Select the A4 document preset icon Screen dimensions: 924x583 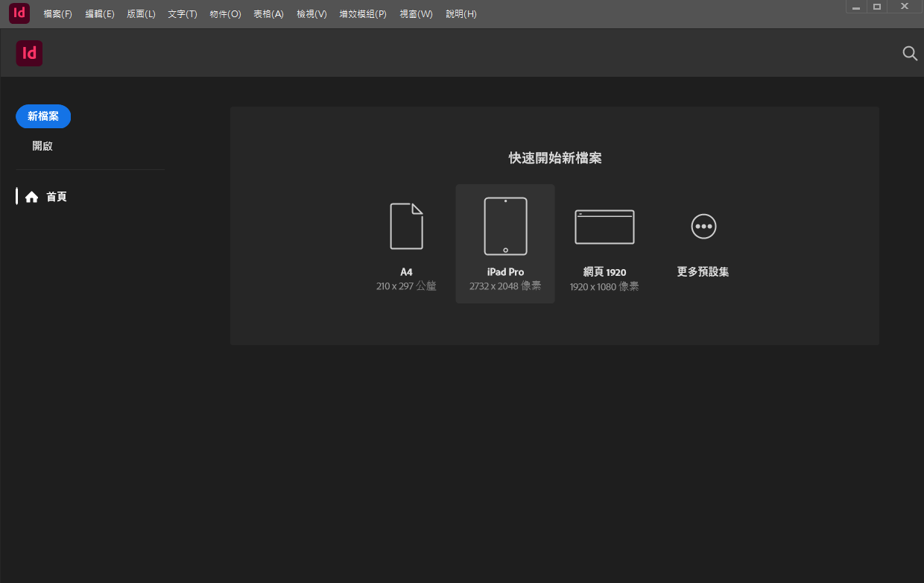click(407, 226)
